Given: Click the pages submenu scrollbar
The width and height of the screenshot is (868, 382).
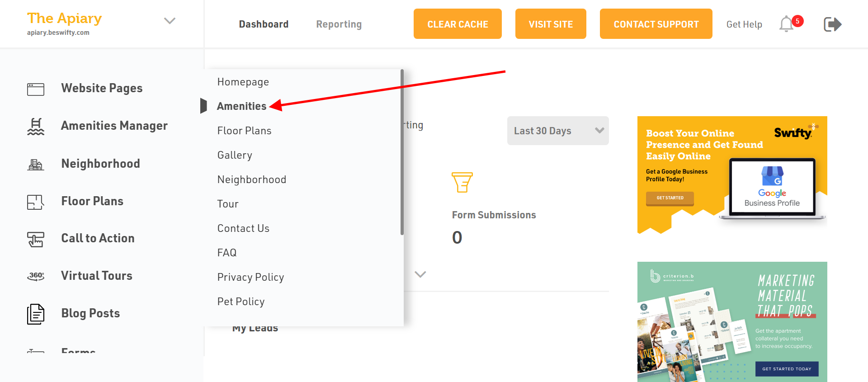Looking at the screenshot, I should tap(402, 152).
